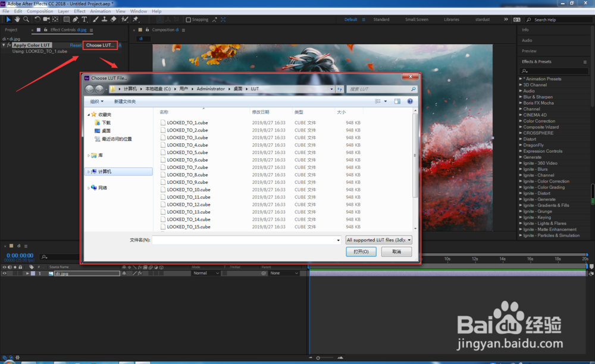Open Effect Controls panel menu icon
Viewport: 595px width, 364px height.
pyautogui.click(x=91, y=30)
